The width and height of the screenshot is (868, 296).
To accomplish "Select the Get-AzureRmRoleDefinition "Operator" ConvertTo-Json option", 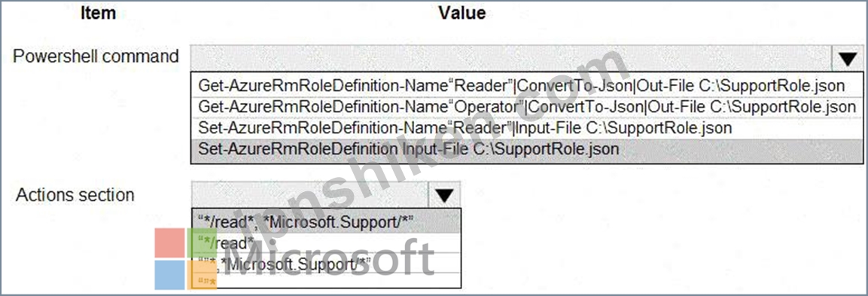I will (x=526, y=106).
